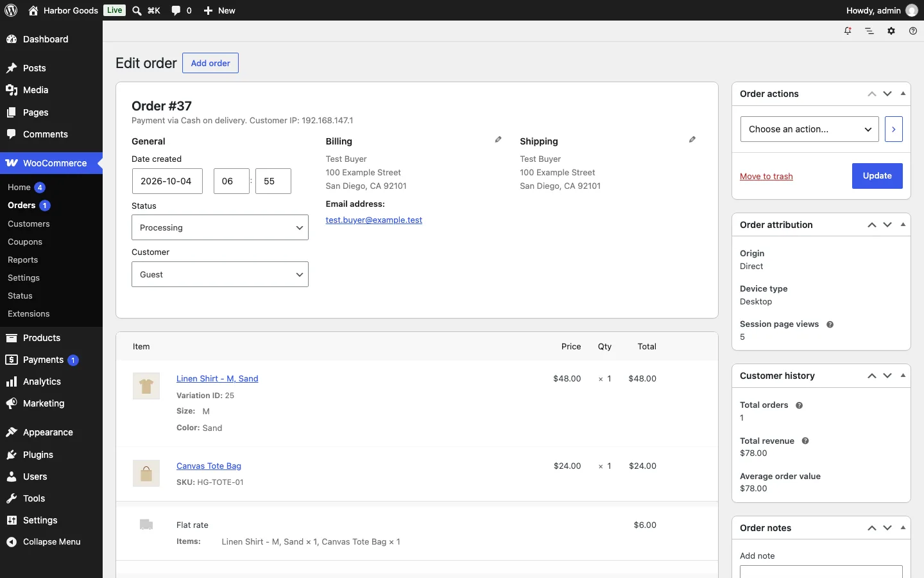Click the date created field 2026-10-04
The height and width of the screenshot is (578, 924).
click(x=167, y=181)
